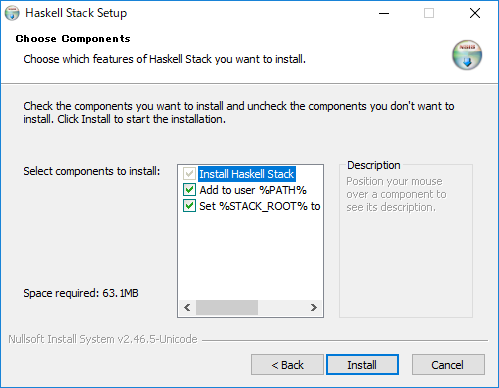499x388 pixels.
Task: Click the horizontal scrollbar thumb in the component list
Action: (227, 307)
